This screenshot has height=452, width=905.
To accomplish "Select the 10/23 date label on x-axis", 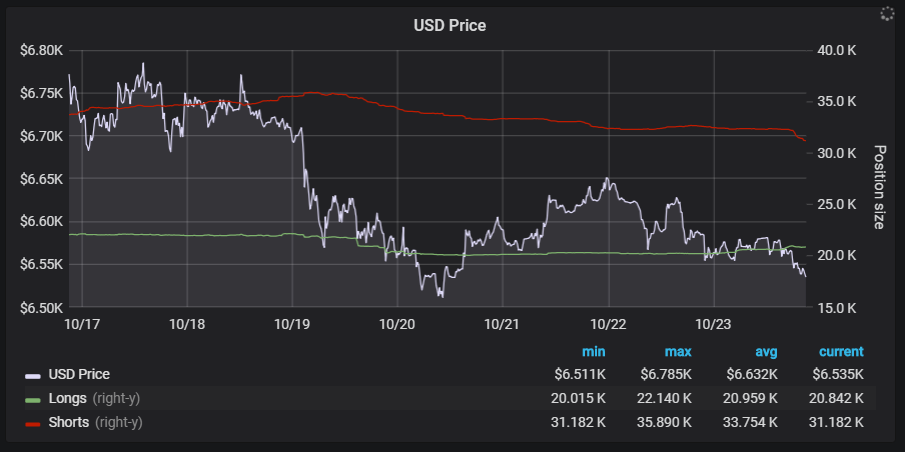I will tap(713, 324).
